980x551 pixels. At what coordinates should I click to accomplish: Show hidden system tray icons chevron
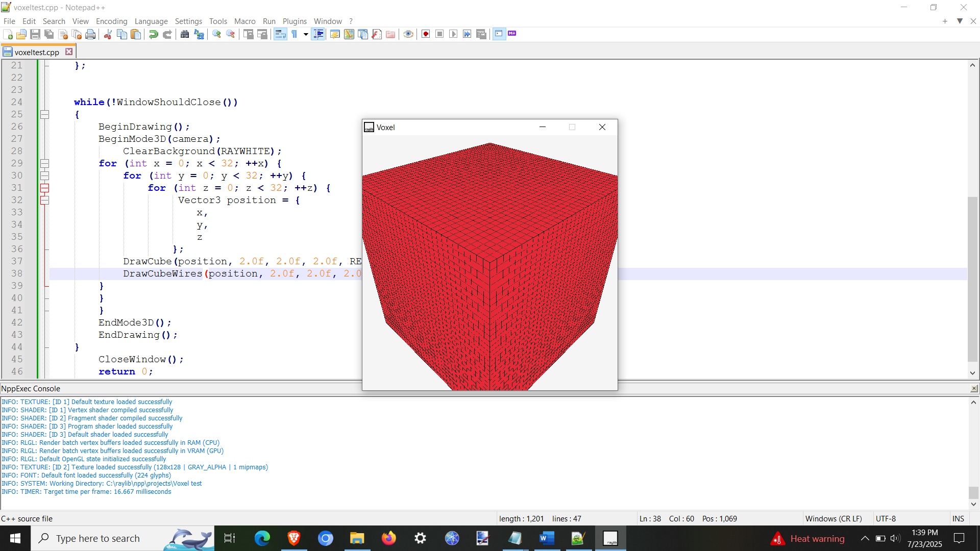tap(865, 538)
